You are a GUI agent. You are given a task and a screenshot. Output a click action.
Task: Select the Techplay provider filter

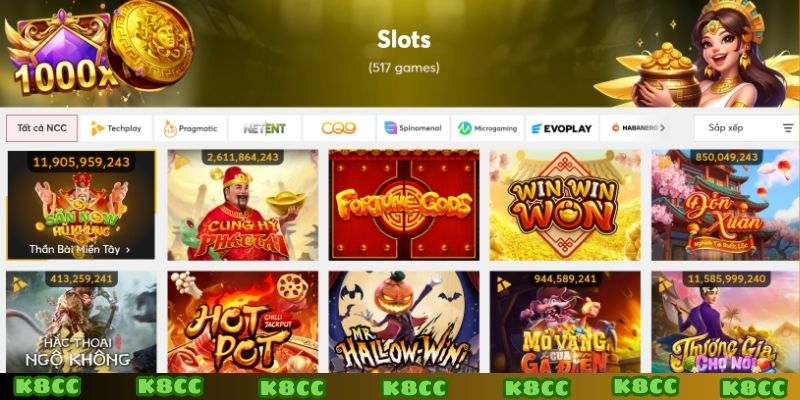[x=116, y=128]
